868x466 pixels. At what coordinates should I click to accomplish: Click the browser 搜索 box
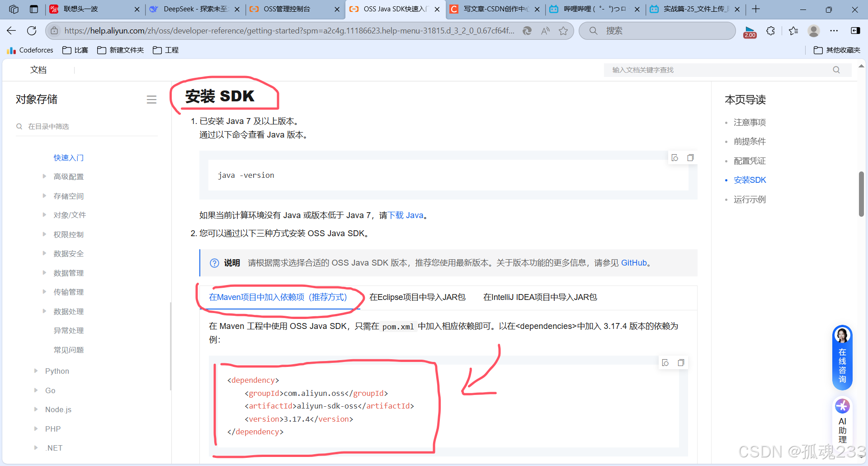point(658,31)
